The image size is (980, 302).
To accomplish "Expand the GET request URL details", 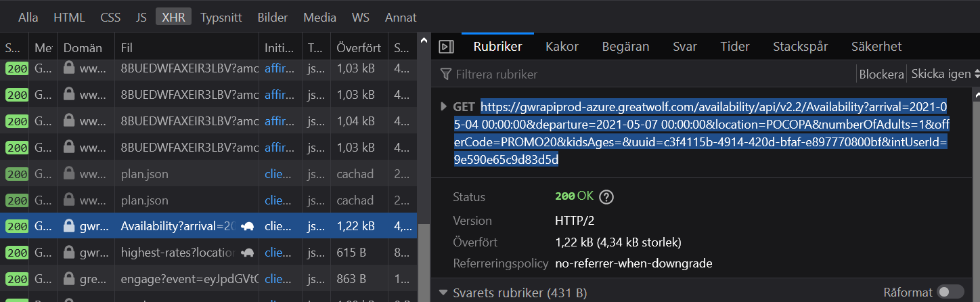I will pyautogui.click(x=443, y=106).
